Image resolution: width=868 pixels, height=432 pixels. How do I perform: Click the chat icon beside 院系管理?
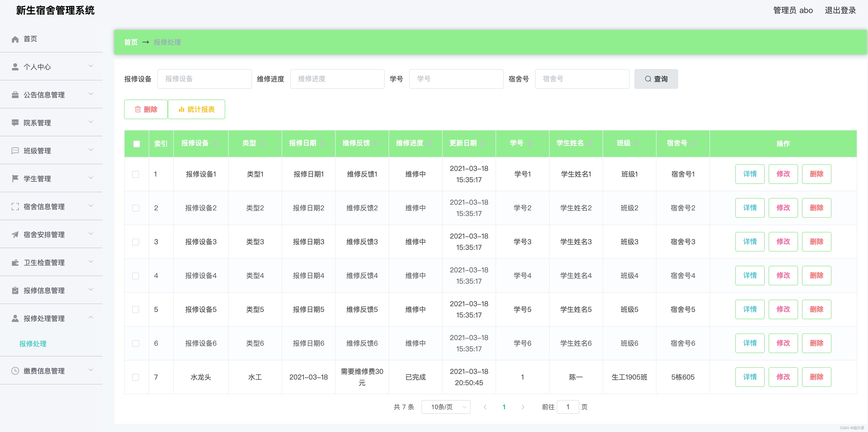tap(15, 123)
